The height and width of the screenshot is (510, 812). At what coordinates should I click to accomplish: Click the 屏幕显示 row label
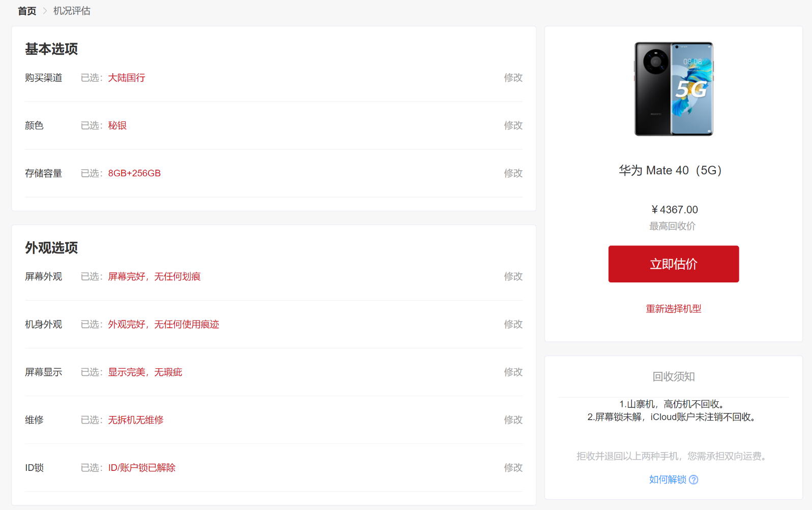44,372
